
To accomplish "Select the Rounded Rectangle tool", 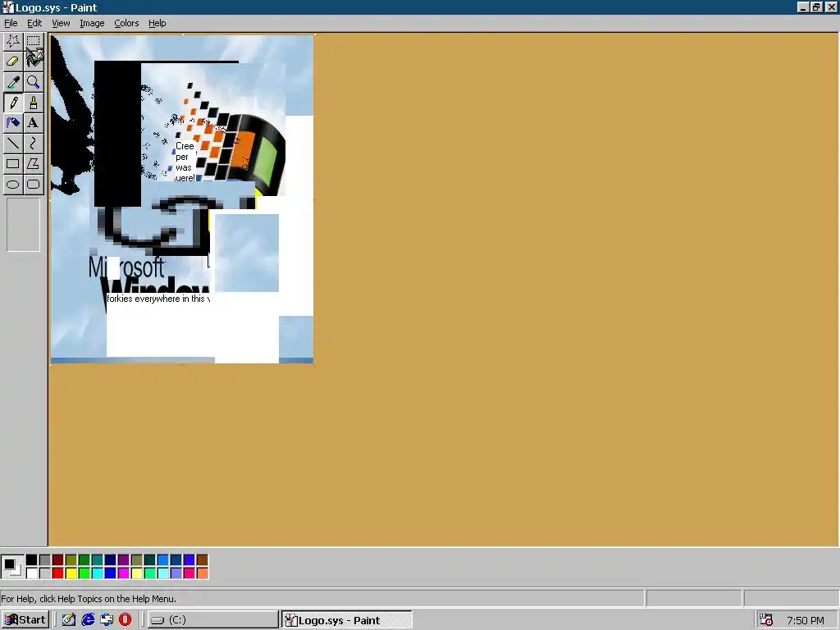I will (x=33, y=185).
